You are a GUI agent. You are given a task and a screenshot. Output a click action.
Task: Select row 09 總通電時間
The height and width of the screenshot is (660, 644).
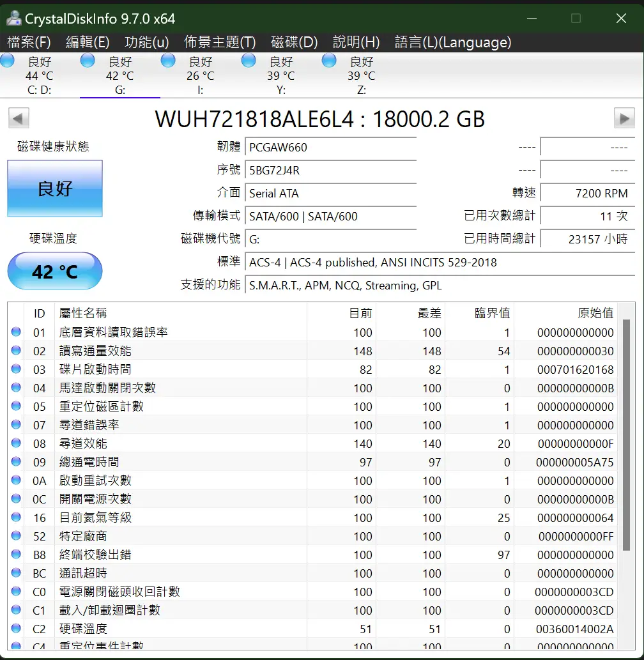click(312, 462)
